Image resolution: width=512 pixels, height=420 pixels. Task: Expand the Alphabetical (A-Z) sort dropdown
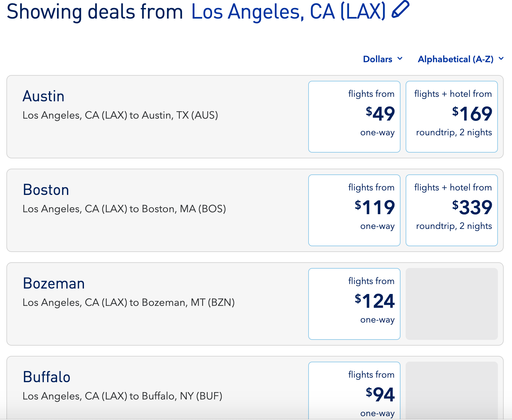(x=461, y=59)
